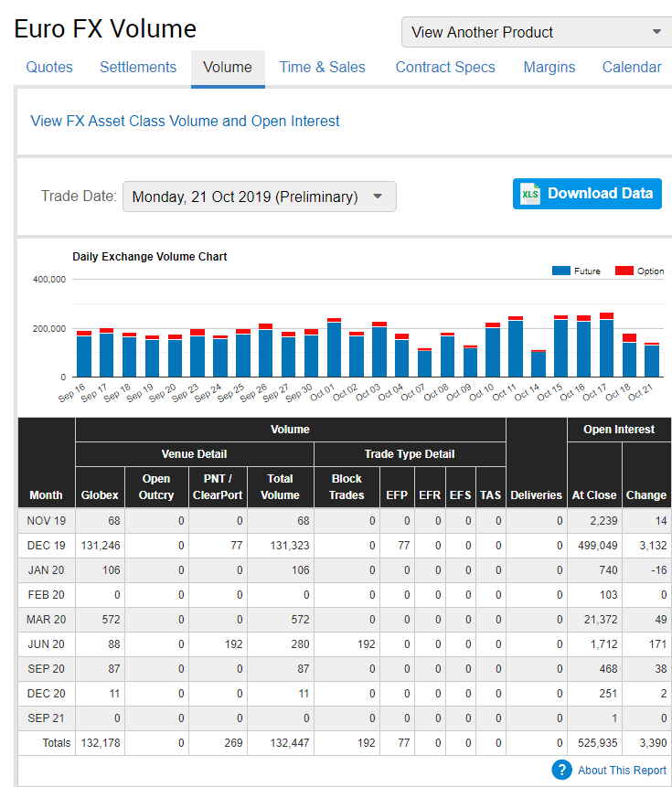This screenshot has height=787, width=672.
Task: Toggle the red Option legend swatch
Action: (x=624, y=271)
